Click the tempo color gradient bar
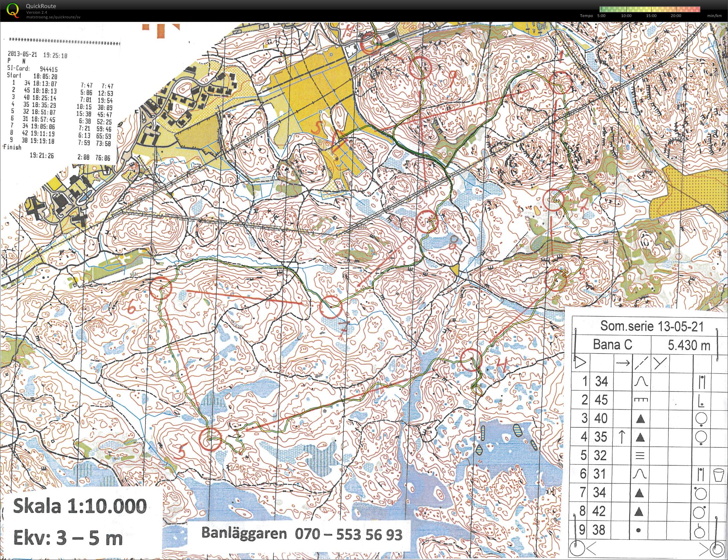The image size is (728, 560). (x=650, y=9)
